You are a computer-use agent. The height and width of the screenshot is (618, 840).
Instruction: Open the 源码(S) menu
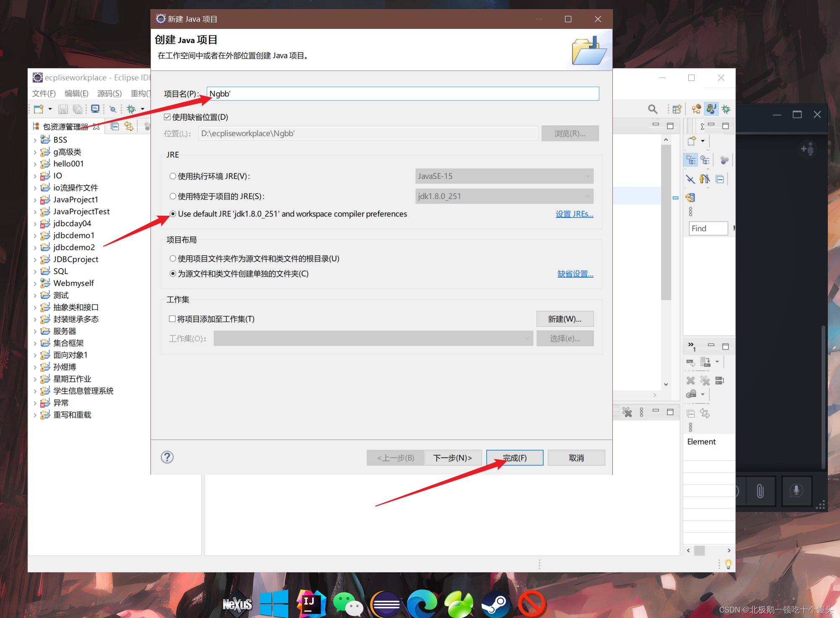click(x=109, y=93)
